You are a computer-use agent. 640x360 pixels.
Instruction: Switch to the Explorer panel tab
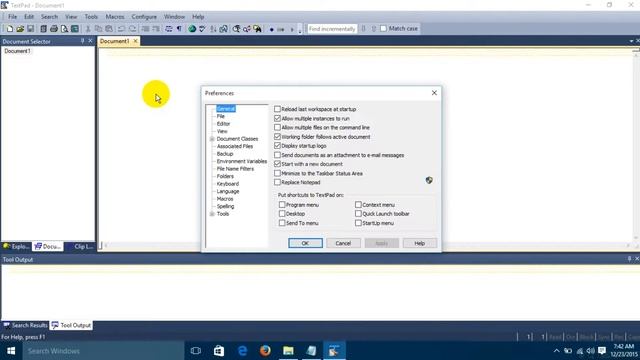[16, 247]
